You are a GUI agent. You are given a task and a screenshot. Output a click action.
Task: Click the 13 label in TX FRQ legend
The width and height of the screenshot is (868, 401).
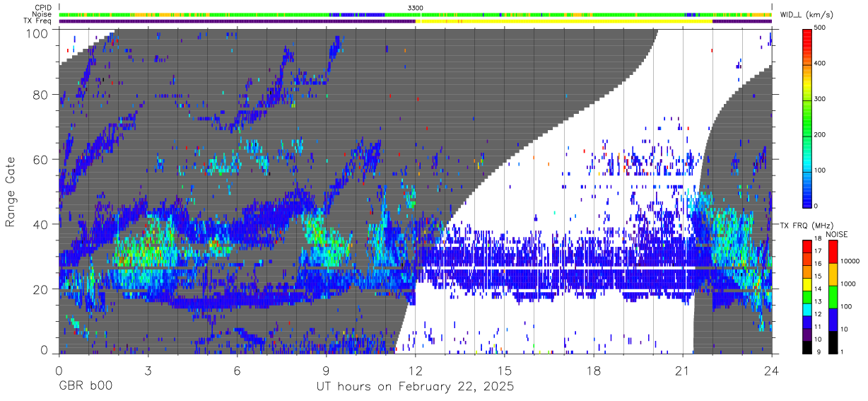819,301
